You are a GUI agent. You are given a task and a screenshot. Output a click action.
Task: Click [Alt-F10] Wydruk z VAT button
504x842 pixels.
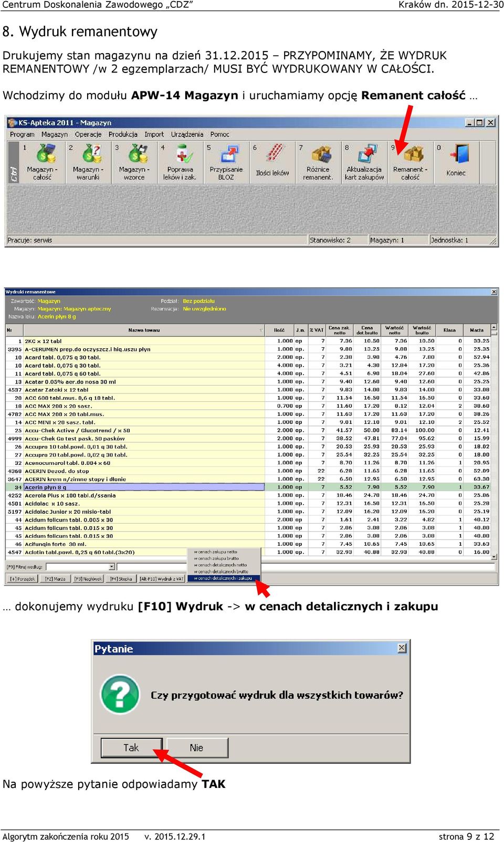click(x=162, y=579)
